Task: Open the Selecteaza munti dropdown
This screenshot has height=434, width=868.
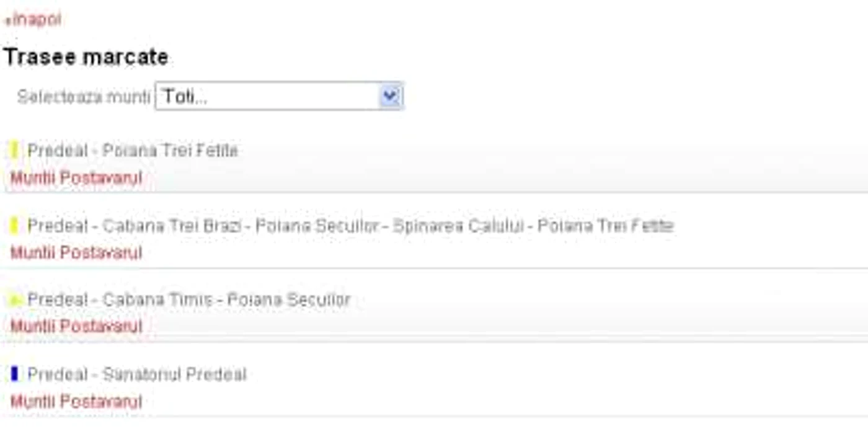Action: pyautogui.click(x=280, y=96)
